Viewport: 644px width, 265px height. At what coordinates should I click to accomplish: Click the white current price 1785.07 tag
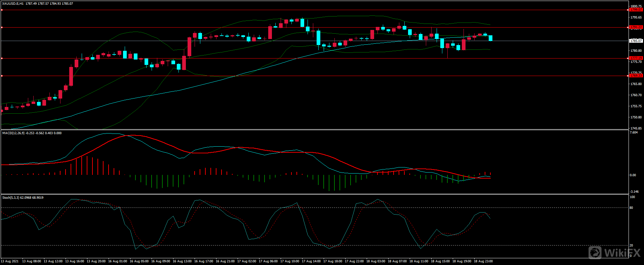[636, 41]
